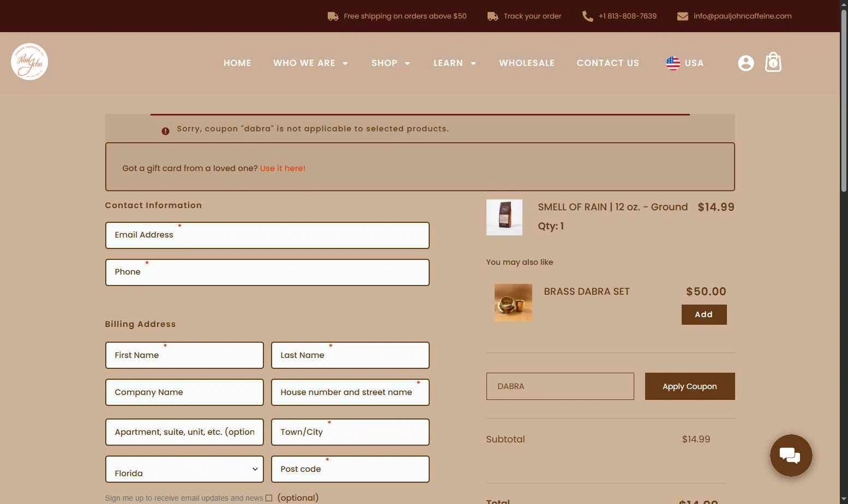Screen dimensions: 848x504
Task: Click the Track your order link
Action: point(532,16)
